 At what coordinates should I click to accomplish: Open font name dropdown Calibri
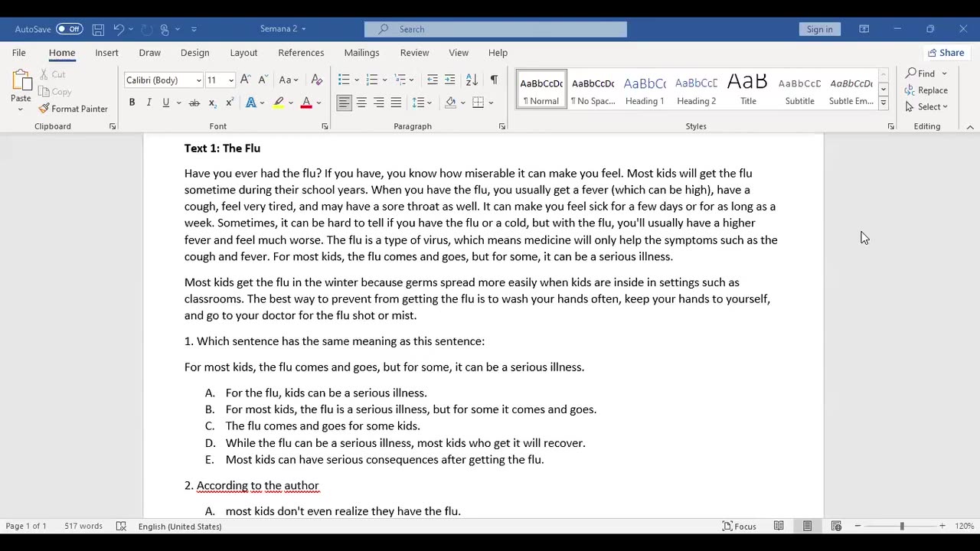click(198, 80)
